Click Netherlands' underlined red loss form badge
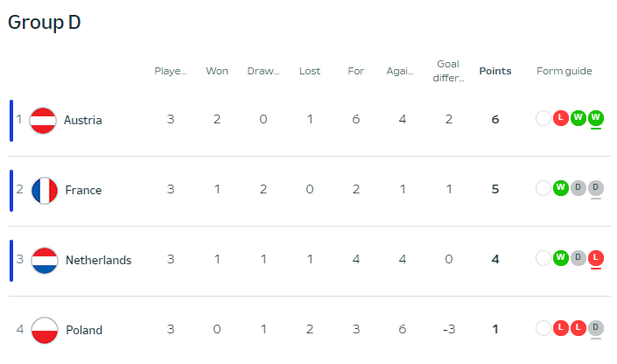Screen dimensions: 617x364 click(x=596, y=258)
